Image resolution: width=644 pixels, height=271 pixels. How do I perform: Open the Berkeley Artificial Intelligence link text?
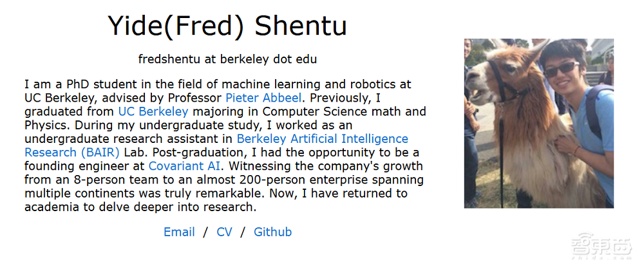click(x=322, y=138)
